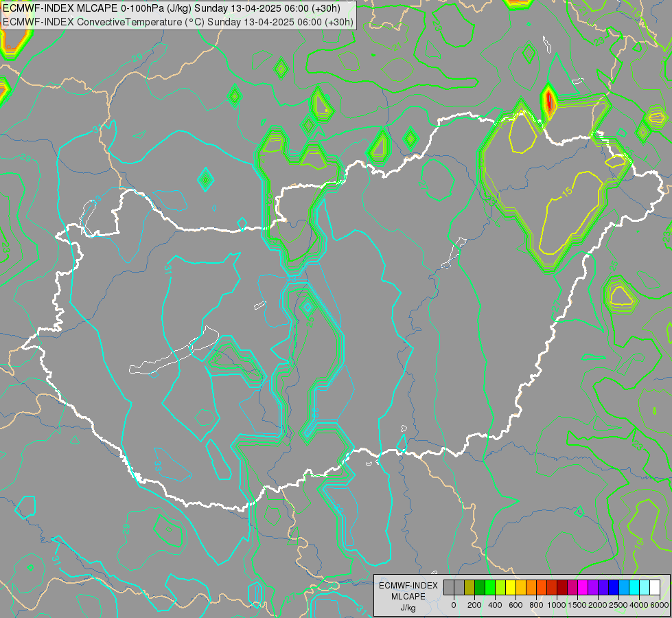Click the crimson-pink legend swatch
This screenshot has width=672, height=618.
pos(573,588)
